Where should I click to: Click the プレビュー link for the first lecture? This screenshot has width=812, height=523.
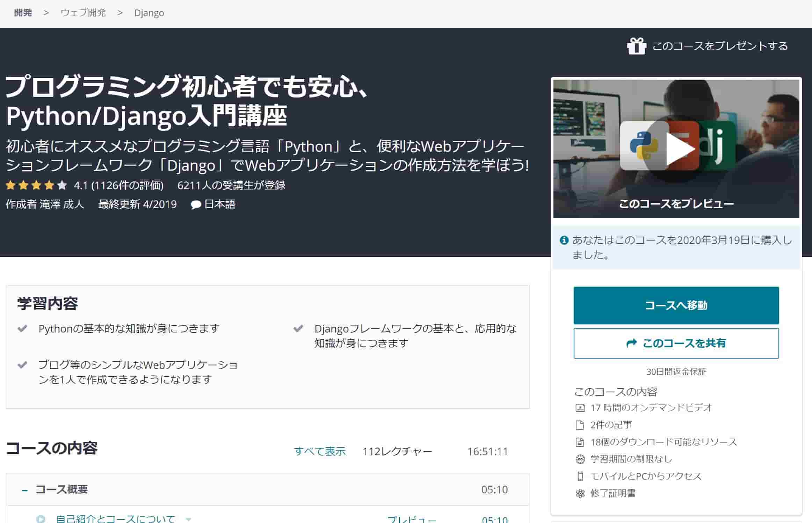point(412,520)
